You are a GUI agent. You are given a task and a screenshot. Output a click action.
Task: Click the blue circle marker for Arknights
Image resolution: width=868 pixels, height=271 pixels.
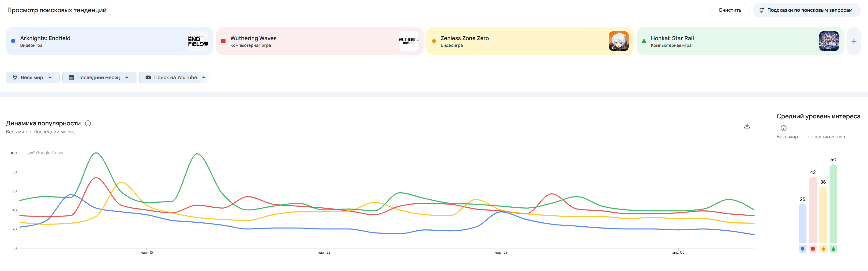click(x=13, y=41)
